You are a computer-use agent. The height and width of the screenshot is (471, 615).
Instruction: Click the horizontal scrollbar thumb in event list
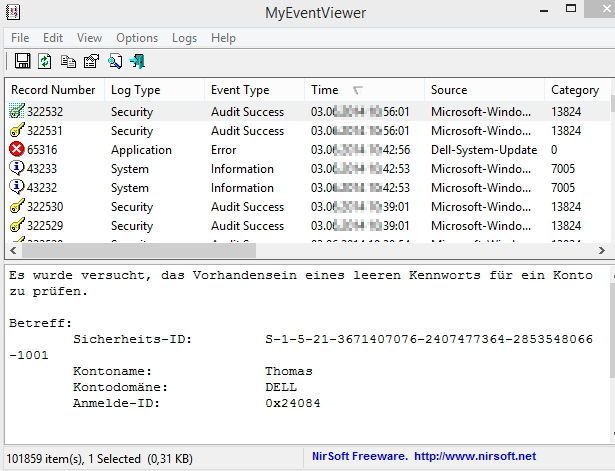[139, 250]
